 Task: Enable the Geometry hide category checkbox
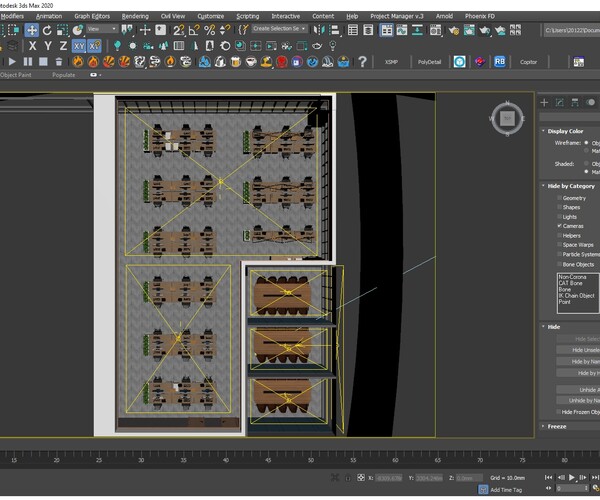(559, 198)
